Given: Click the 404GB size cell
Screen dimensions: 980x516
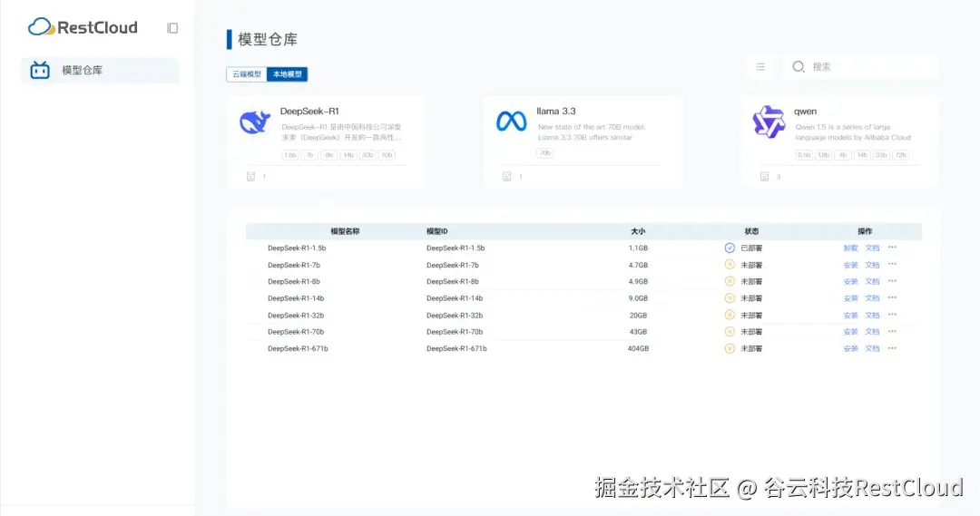Looking at the screenshot, I should [638, 348].
